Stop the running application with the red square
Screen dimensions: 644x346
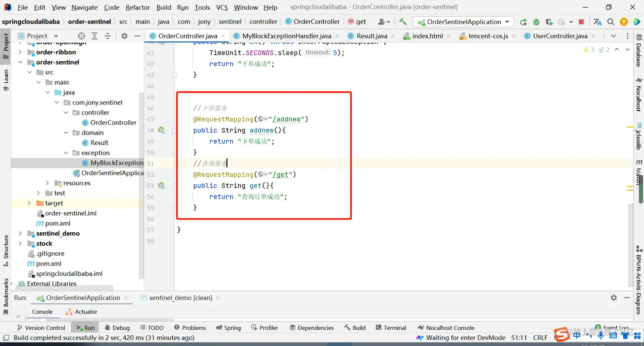click(581, 22)
